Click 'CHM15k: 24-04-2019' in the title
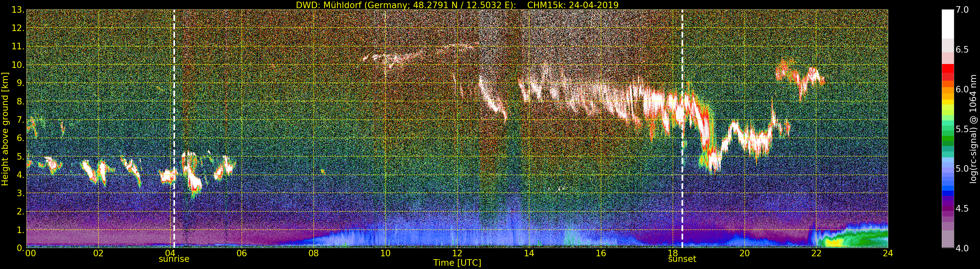 point(573,5)
